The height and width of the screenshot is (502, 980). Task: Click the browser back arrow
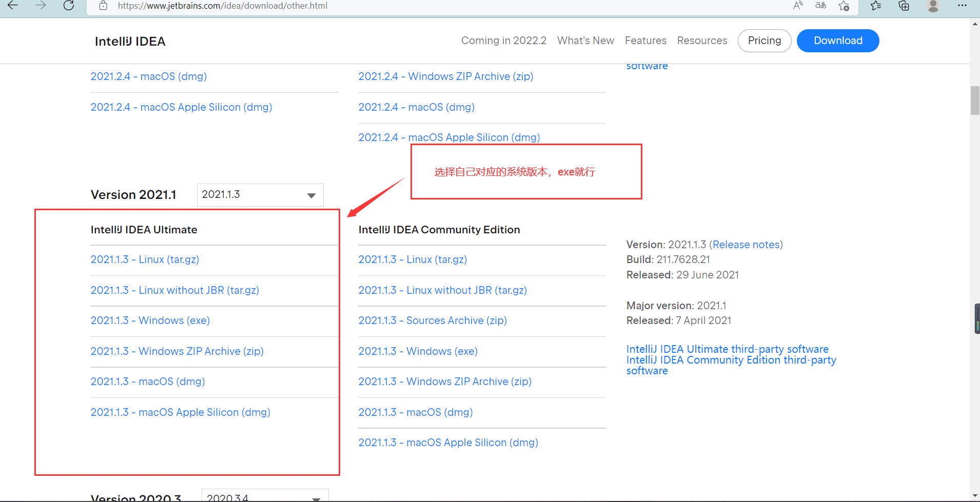click(x=13, y=6)
